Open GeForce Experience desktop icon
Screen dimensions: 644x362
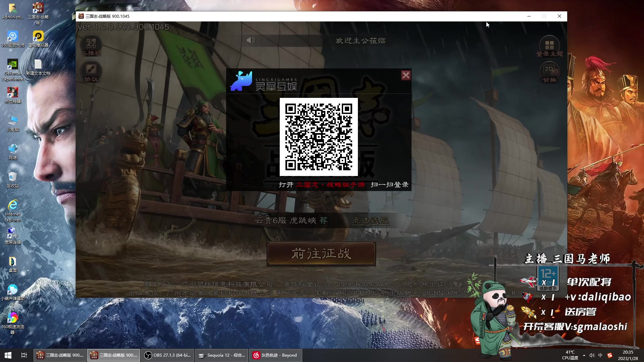coord(13,70)
